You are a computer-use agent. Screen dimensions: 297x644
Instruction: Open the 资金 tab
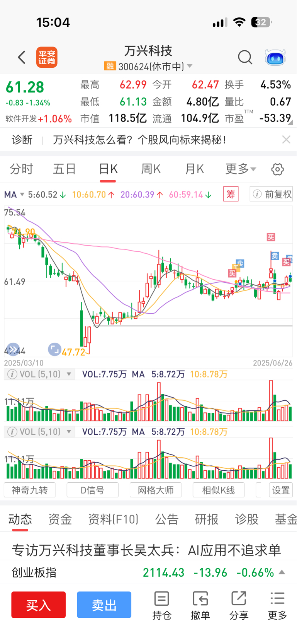(x=60, y=519)
